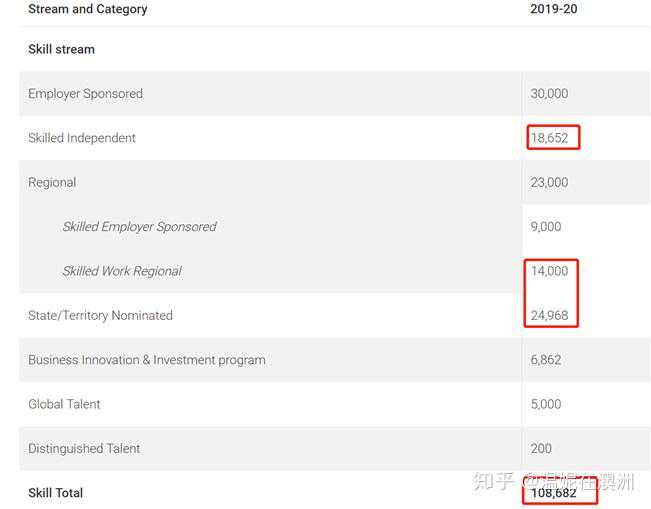This screenshot has width=651, height=509.
Task: Select the "Distinguished Talent" row label
Action: point(84,449)
